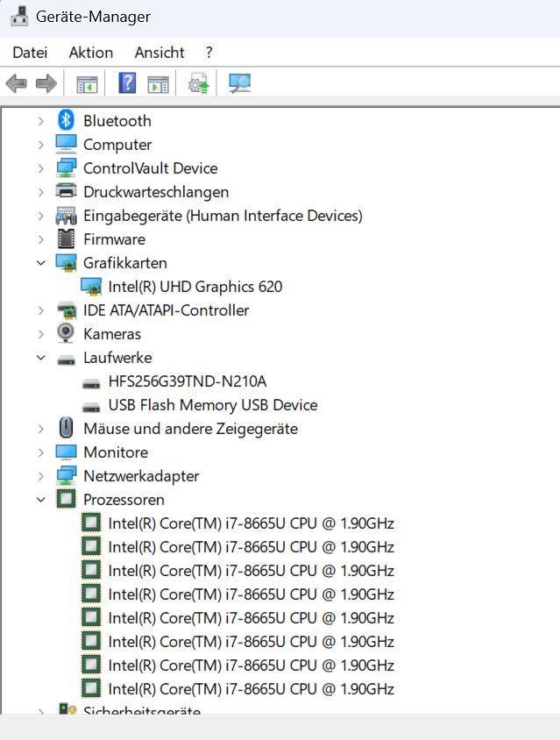Select the HFS256G39TND-N210A drive entry
Screen dimensions: 560x740
coord(187,381)
